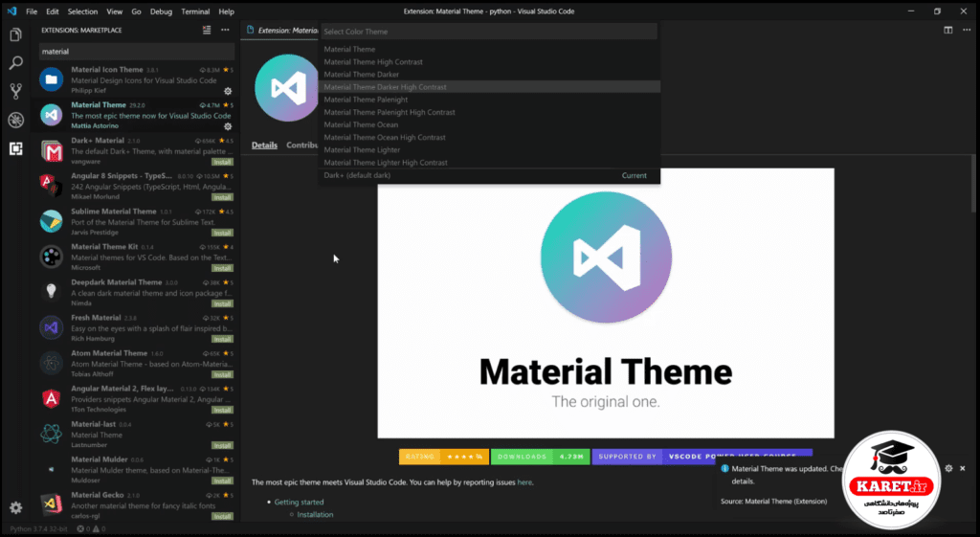This screenshot has height=537, width=980.
Task: Choose Material Theme Lighter
Action: [489, 149]
